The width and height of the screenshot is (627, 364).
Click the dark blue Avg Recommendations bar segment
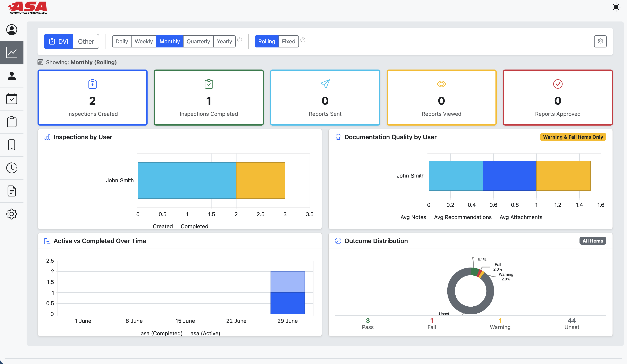pos(510,176)
